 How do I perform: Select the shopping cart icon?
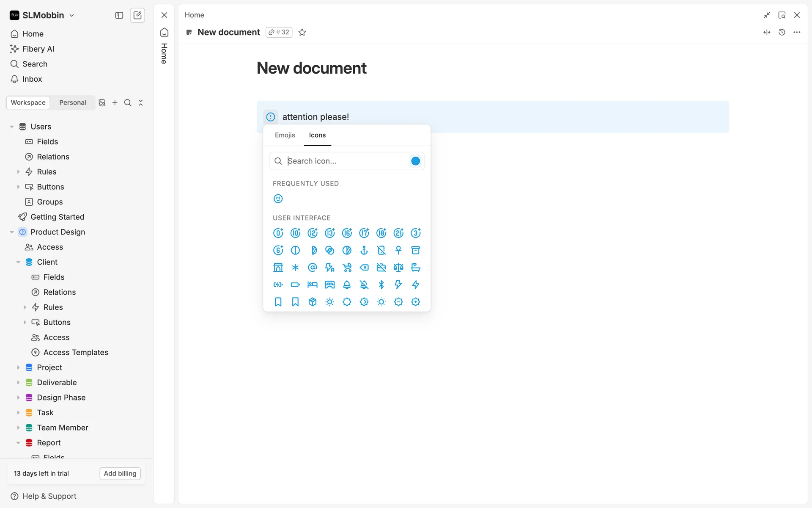(347, 268)
